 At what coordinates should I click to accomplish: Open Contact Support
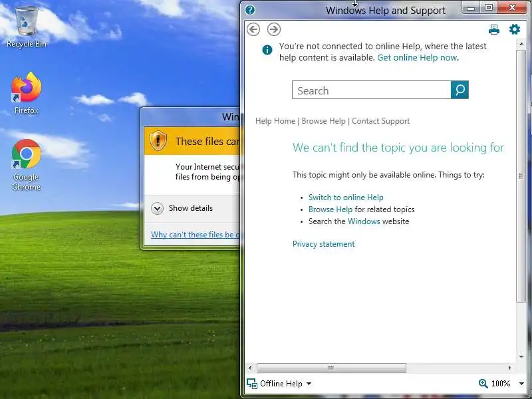point(380,121)
